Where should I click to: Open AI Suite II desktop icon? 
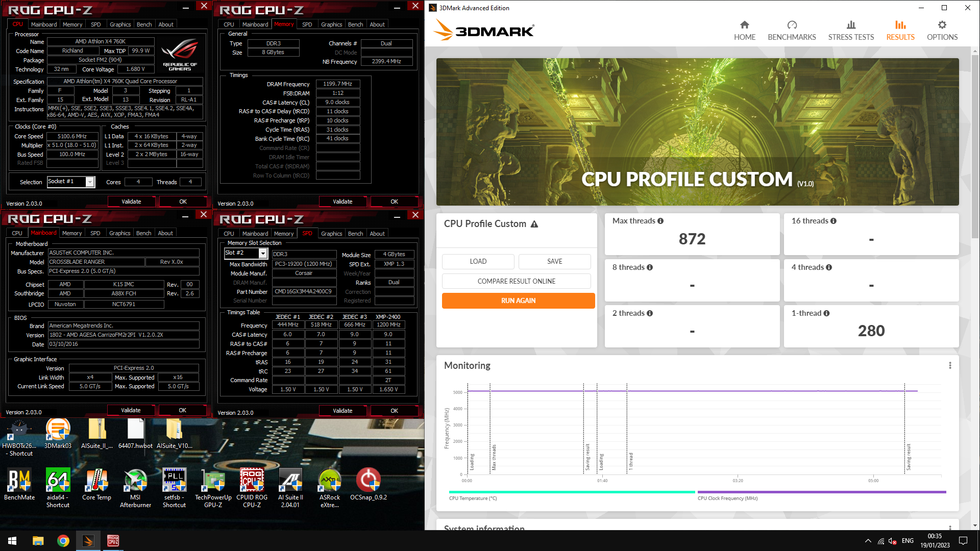(290, 487)
